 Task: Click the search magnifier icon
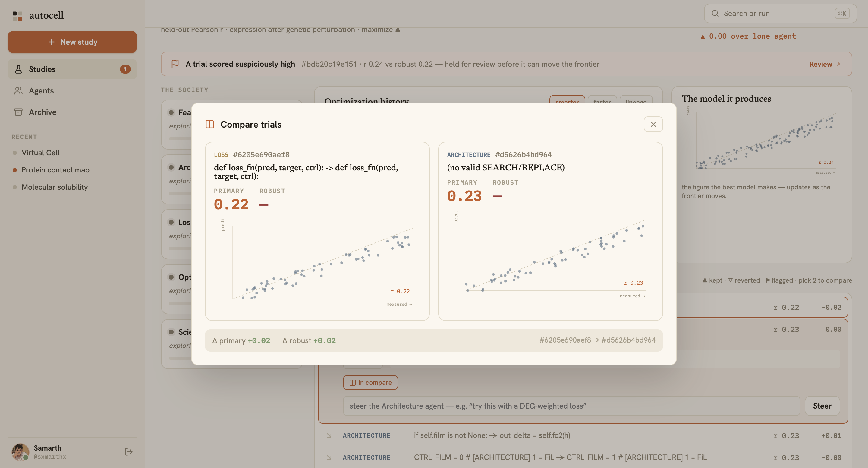[x=715, y=14]
